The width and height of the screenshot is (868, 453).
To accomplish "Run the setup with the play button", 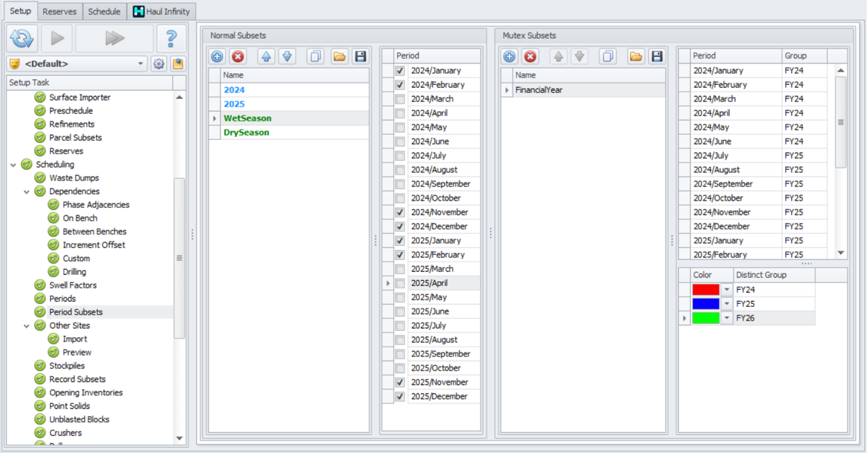I will coord(57,38).
